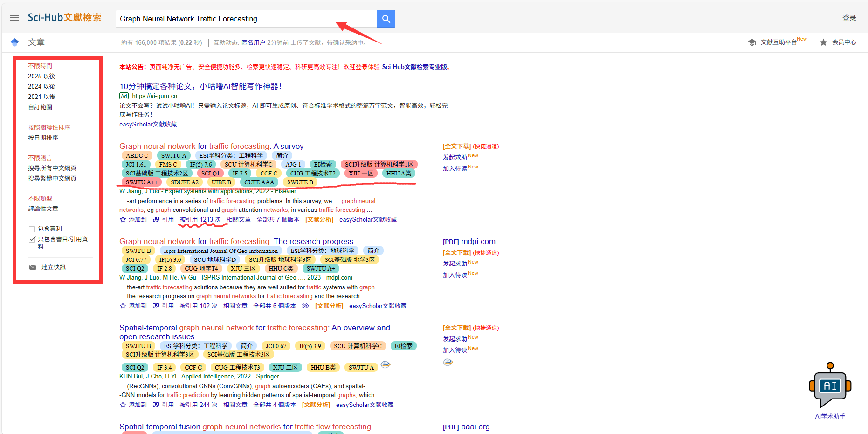868x434 pixels.
Task: Click globe icon below 加入待读 for overview result
Action: (448, 362)
